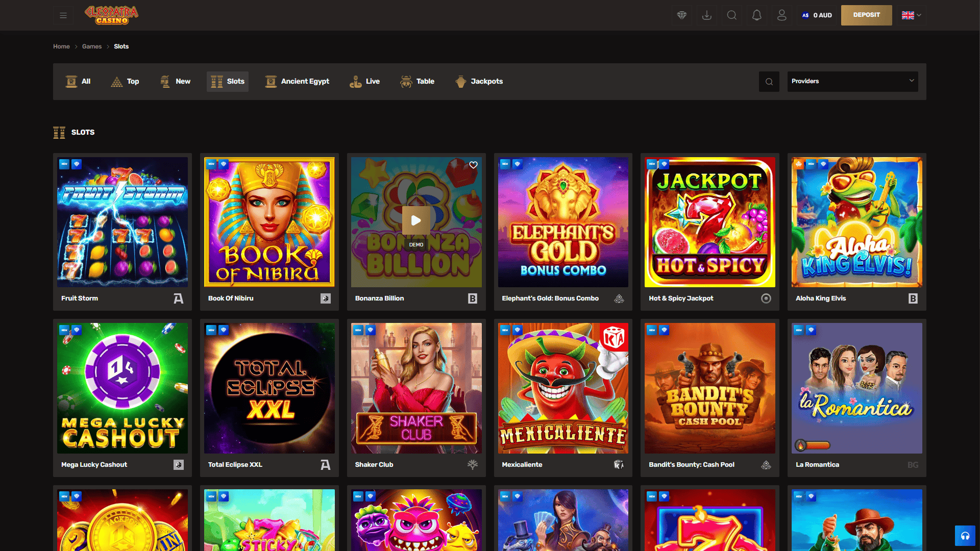Open the VIP diamond icon in header
This screenshot has width=980, height=551.
pyautogui.click(x=681, y=15)
